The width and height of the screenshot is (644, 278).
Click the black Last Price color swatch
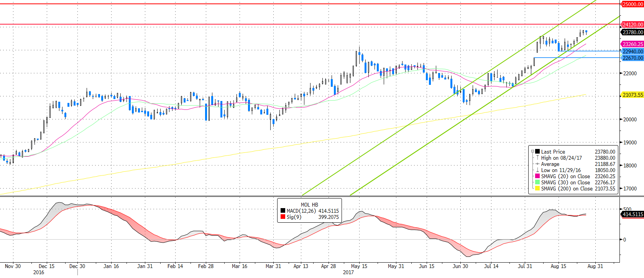537,152
